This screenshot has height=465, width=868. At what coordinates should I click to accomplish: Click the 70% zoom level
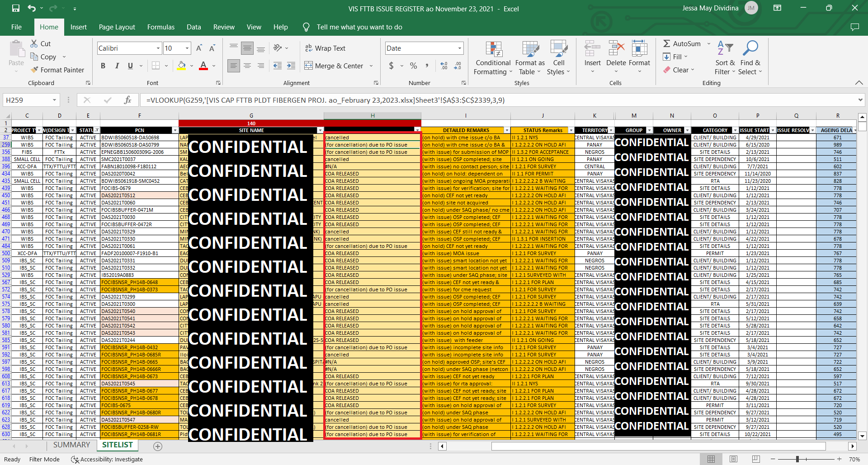tap(854, 459)
